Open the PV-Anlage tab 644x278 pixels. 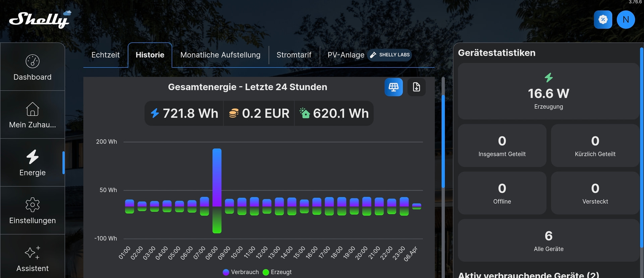click(x=346, y=55)
